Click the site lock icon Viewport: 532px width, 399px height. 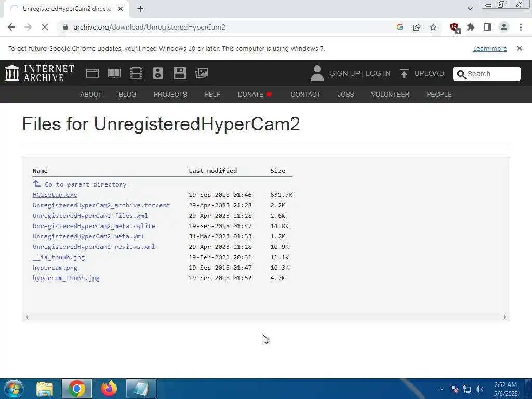click(65, 27)
